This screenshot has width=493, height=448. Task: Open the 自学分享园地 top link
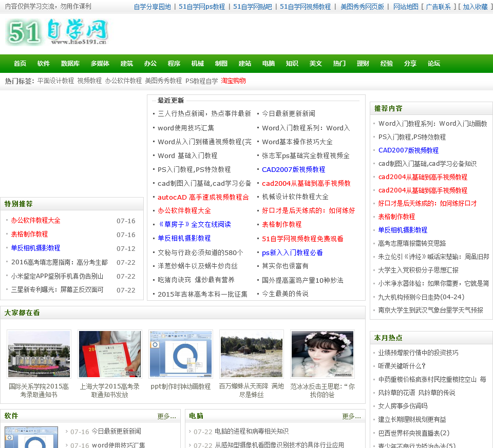pos(152,7)
